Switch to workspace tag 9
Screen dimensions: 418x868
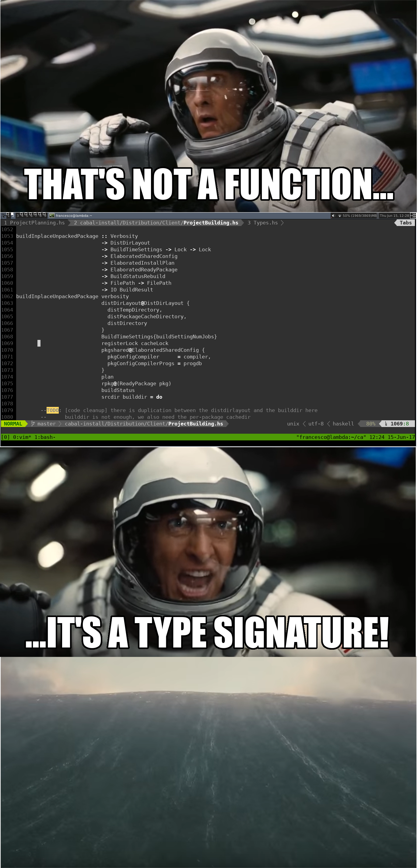pos(45,216)
